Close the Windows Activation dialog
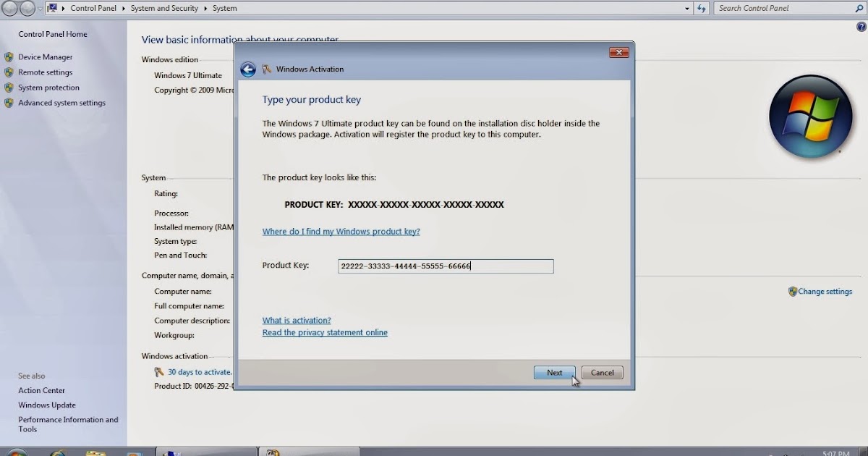The height and width of the screenshot is (456, 868). pyautogui.click(x=619, y=52)
